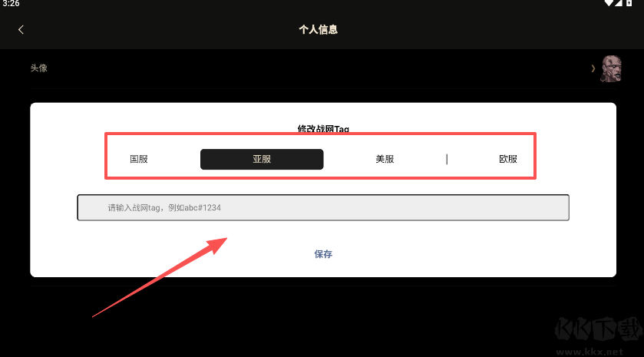Open the www.kkx.net watermark link
644x357 pixels.
coord(590,352)
